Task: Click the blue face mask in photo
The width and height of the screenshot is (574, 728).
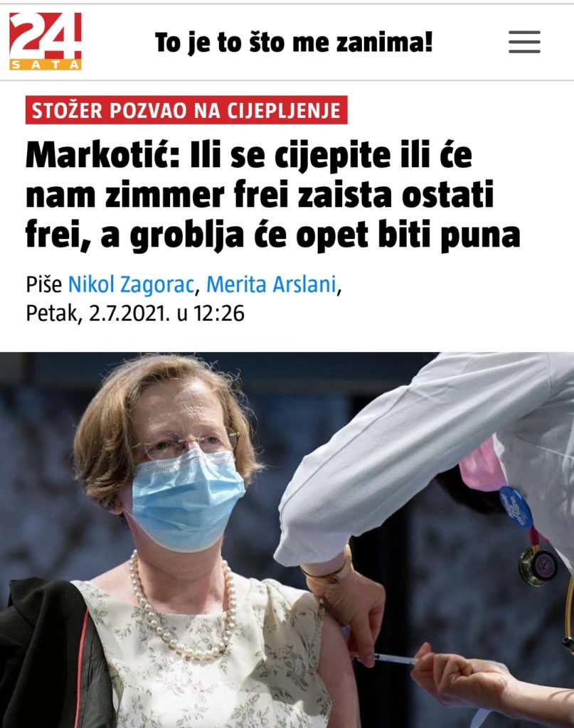Action: point(187,500)
